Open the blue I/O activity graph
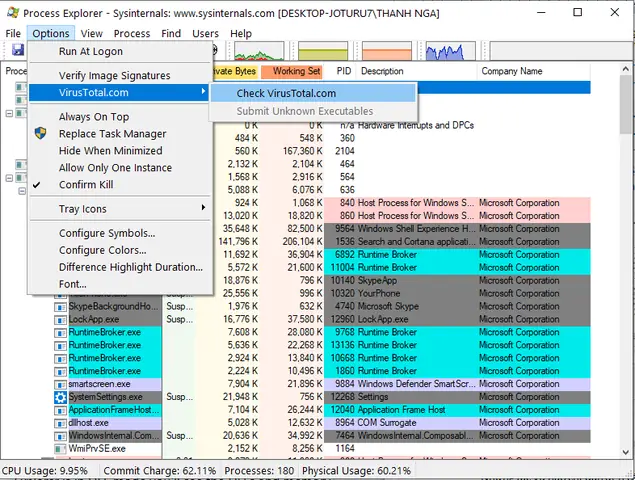The width and height of the screenshot is (635, 480). tap(450, 51)
